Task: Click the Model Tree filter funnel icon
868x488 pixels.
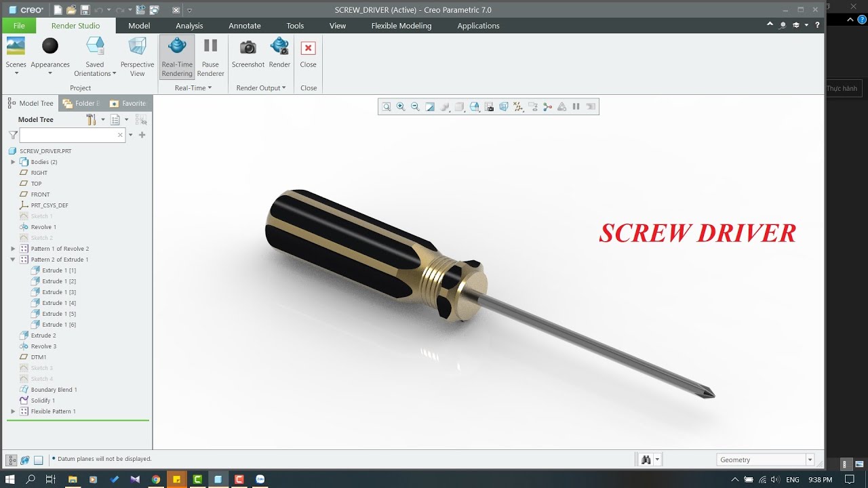Action: coord(13,135)
